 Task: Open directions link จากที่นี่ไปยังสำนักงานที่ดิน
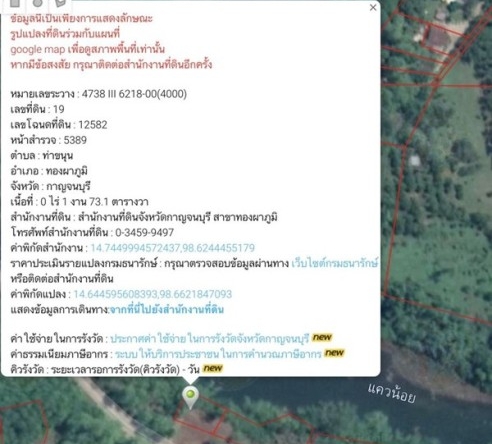tap(167, 309)
